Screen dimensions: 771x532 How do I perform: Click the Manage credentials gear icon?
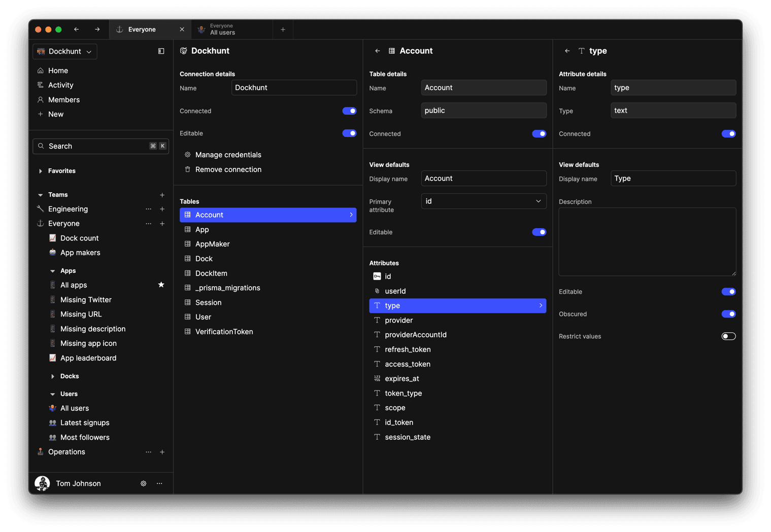[187, 155]
